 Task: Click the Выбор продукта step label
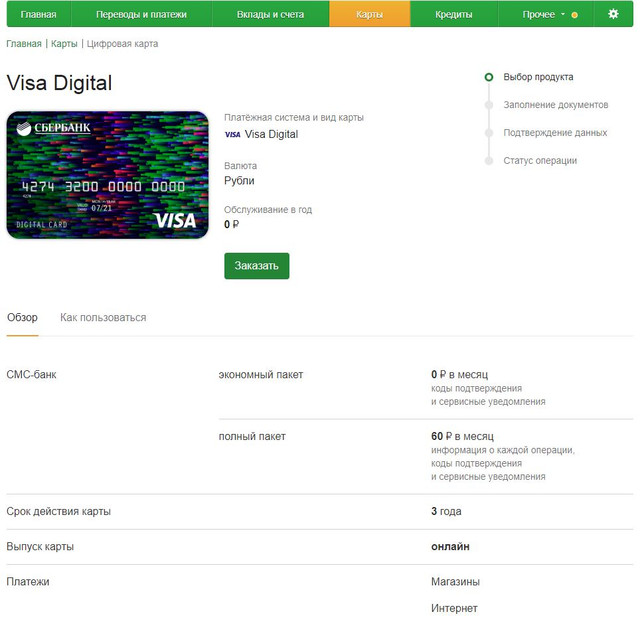538,77
